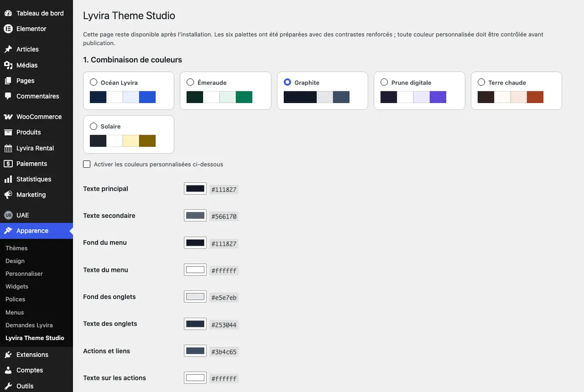Click the UAE icon in sidebar
Screen dimensions: 584x392
8,215
